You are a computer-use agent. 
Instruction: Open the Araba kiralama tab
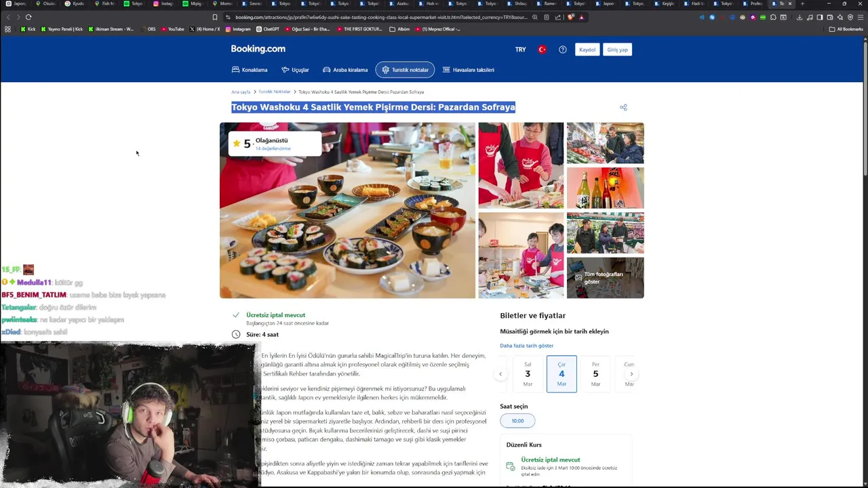345,70
